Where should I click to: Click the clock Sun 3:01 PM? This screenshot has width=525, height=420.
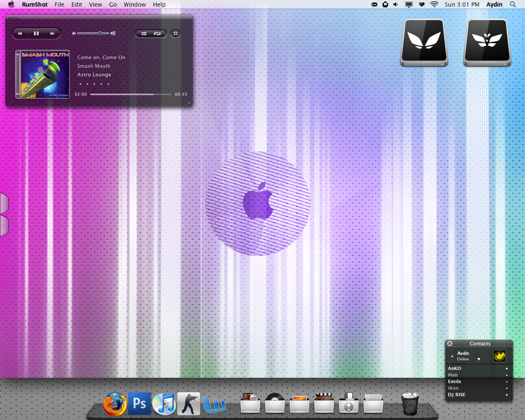point(462,5)
